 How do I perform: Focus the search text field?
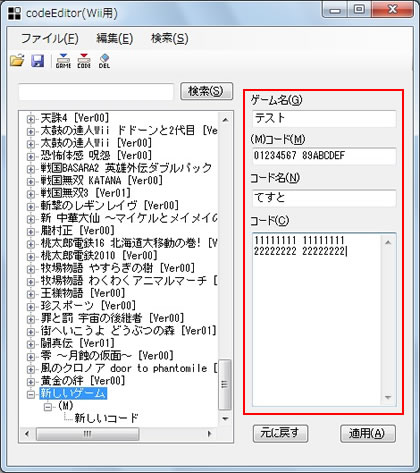tap(96, 92)
